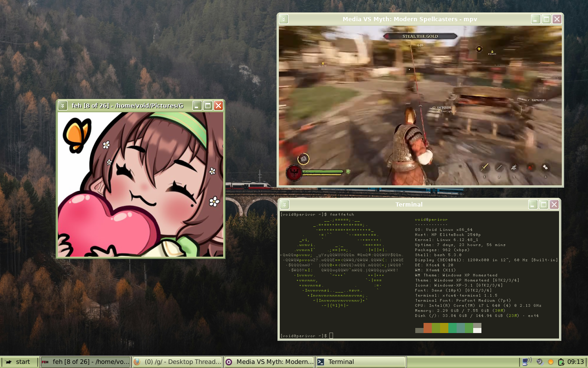Click the orange circle tray icon

point(550,362)
